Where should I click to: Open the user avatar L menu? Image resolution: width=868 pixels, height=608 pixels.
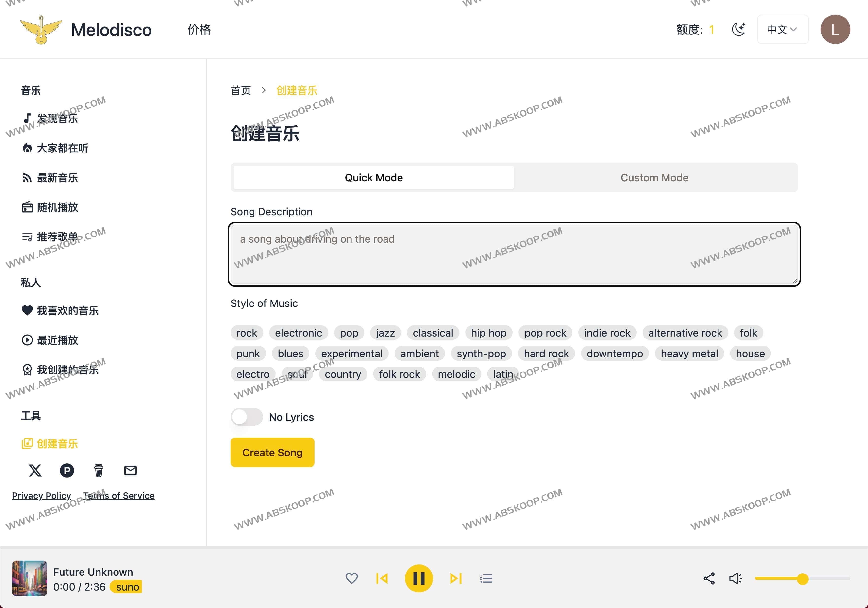tap(835, 30)
